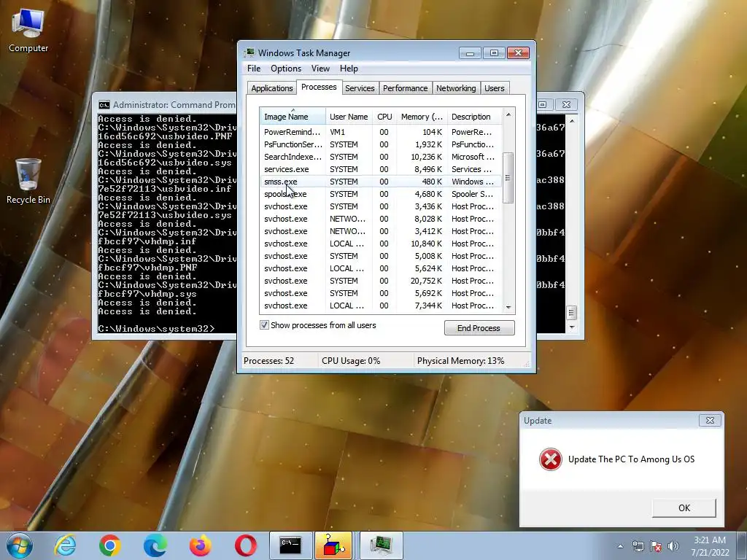Sort by User Name column header
Image resolution: width=747 pixels, height=560 pixels.
(x=349, y=117)
